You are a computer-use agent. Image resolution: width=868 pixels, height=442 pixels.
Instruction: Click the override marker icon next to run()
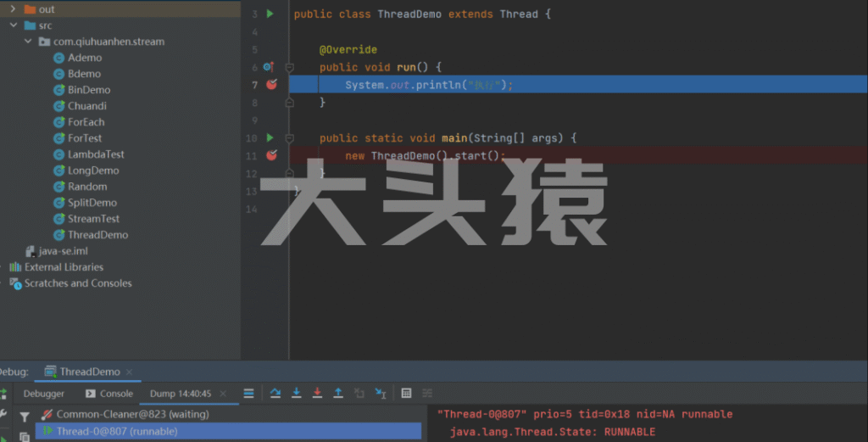click(x=269, y=67)
